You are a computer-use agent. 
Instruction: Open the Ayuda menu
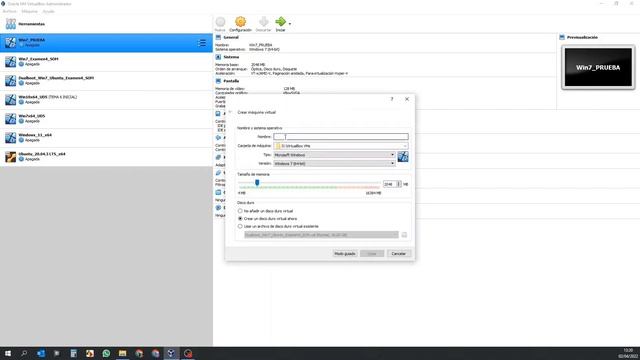(x=49, y=11)
